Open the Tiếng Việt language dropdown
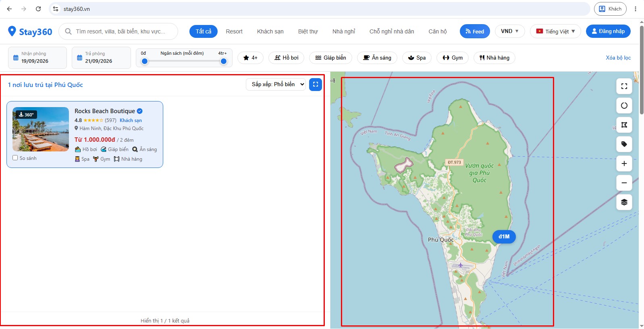 tap(555, 31)
